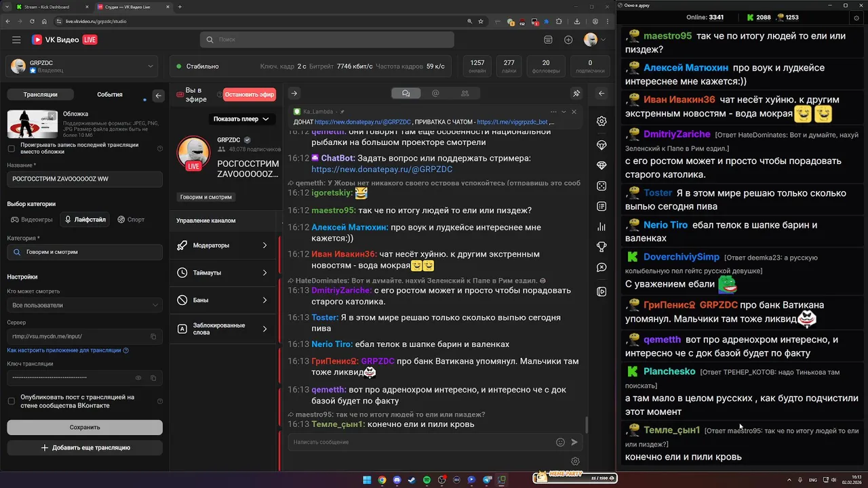Click the Говорим и смотрим tag under channel
This screenshot has height=488, width=868.
(205, 197)
